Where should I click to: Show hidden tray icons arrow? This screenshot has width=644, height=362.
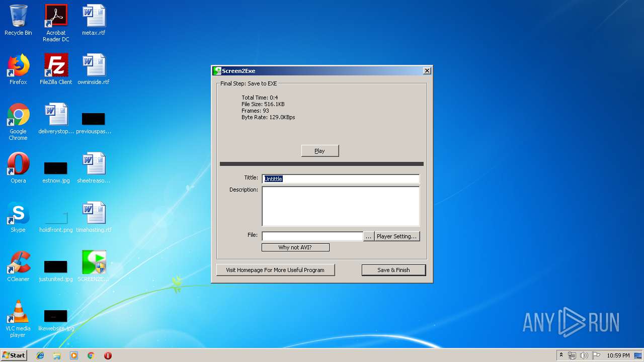[x=561, y=355]
